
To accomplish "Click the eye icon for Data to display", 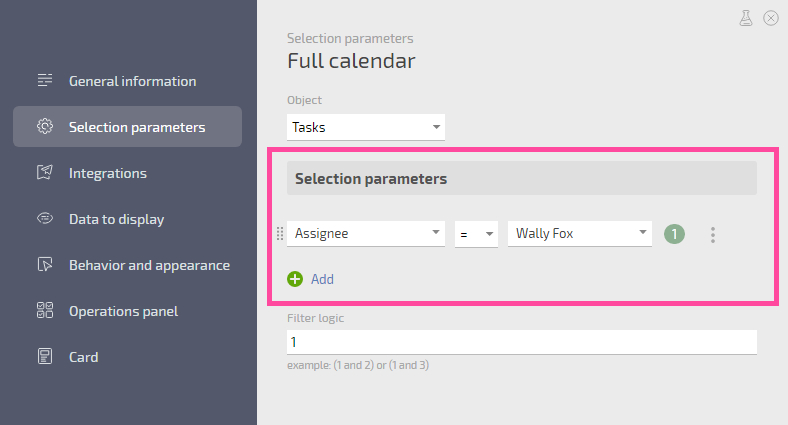I will [x=45, y=219].
